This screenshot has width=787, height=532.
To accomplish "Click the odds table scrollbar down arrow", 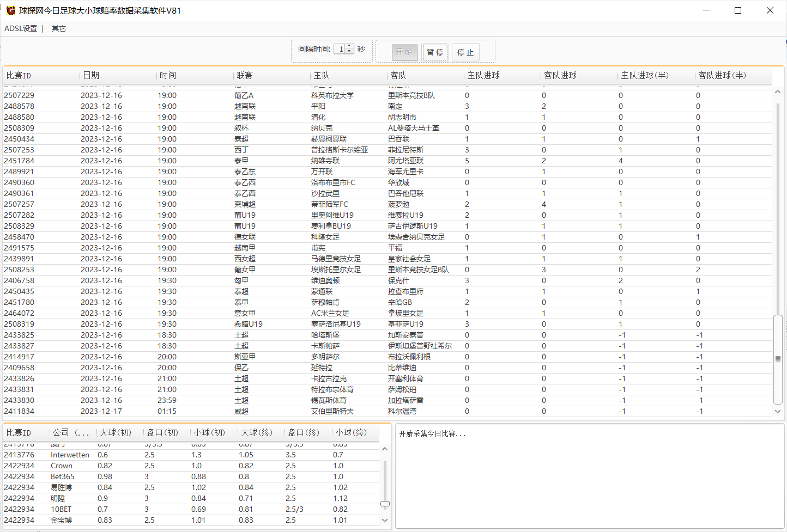I will [x=385, y=521].
